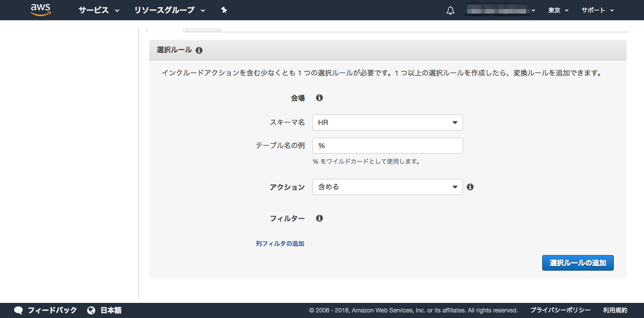
Task: Click the AWS logo home icon
Action: point(41,10)
